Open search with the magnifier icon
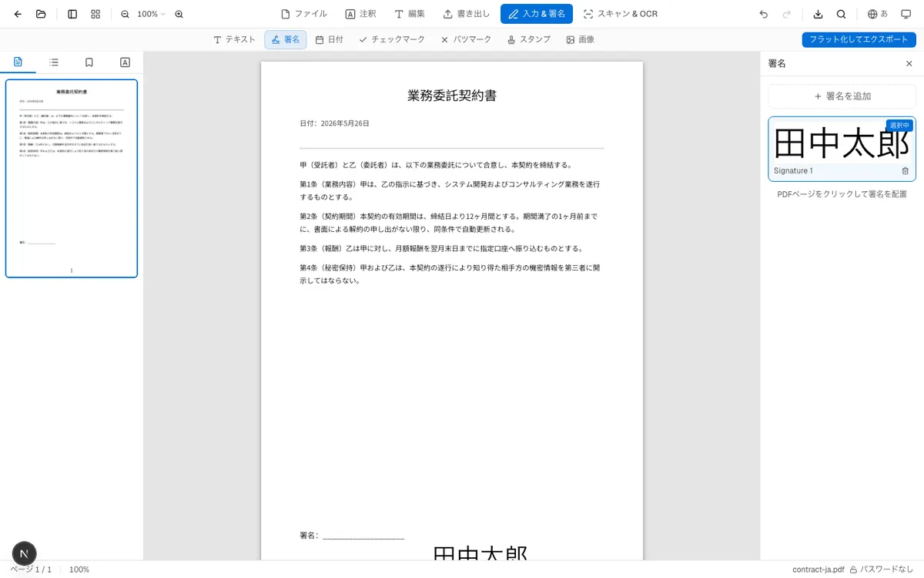 (x=841, y=14)
